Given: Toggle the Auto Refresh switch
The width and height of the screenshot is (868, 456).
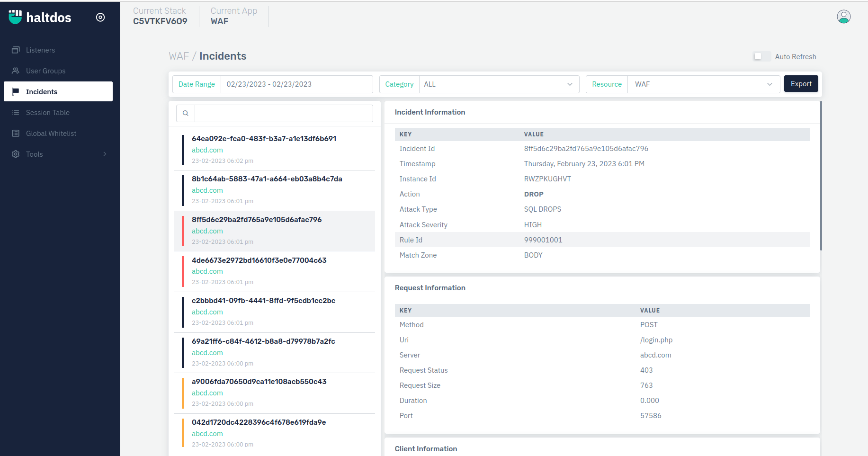Looking at the screenshot, I should click(x=762, y=56).
